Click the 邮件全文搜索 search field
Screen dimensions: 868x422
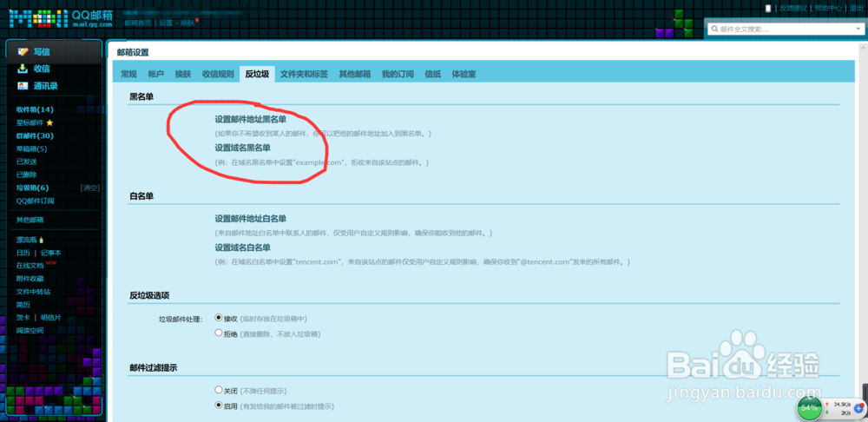785,29
